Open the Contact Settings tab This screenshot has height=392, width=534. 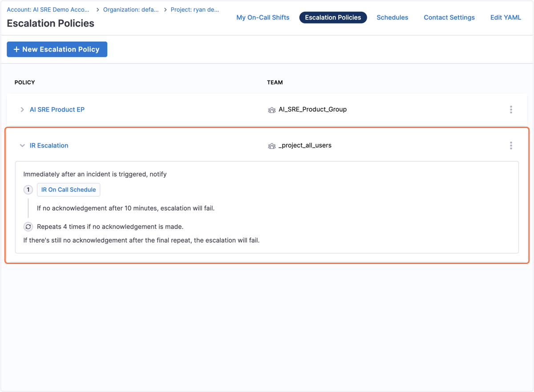(x=449, y=17)
